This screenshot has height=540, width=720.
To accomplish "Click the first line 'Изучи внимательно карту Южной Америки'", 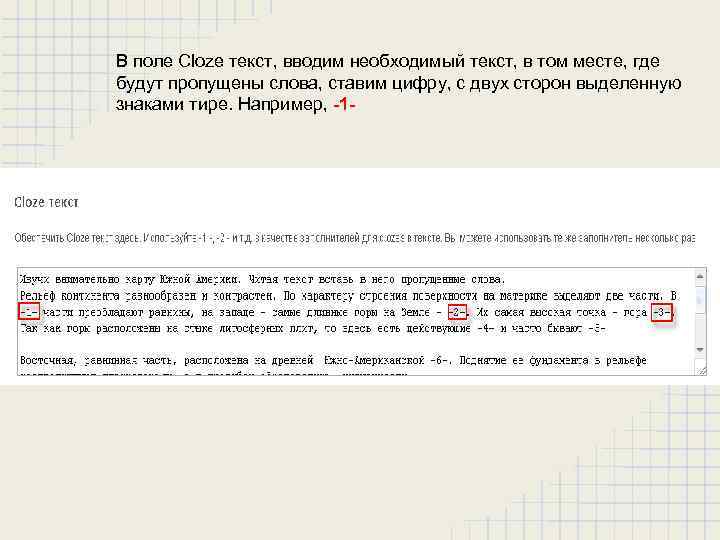I will tap(262, 279).
